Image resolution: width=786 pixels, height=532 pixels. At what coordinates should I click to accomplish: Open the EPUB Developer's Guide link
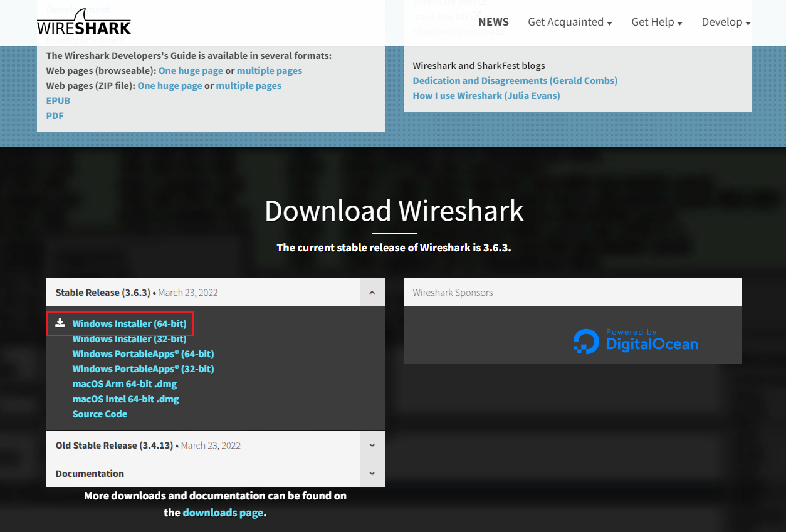coord(58,101)
